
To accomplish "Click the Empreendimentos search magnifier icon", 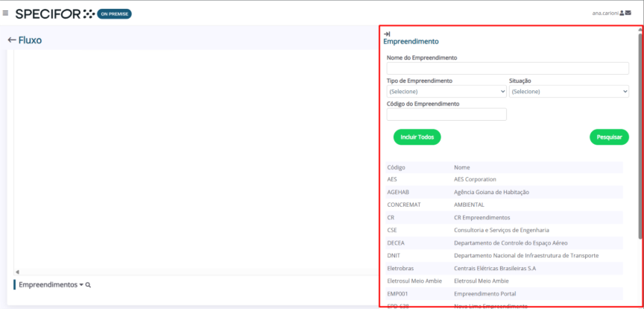I will pyautogui.click(x=88, y=284).
